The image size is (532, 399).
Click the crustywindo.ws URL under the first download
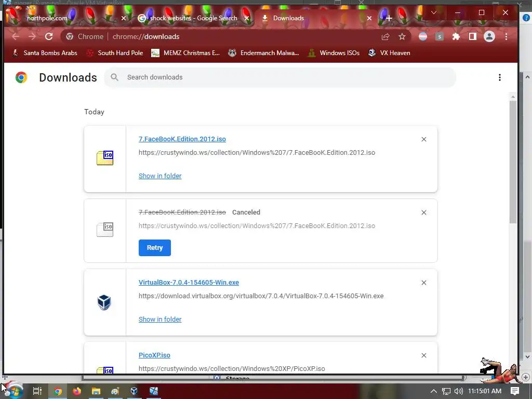(x=257, y=153)
